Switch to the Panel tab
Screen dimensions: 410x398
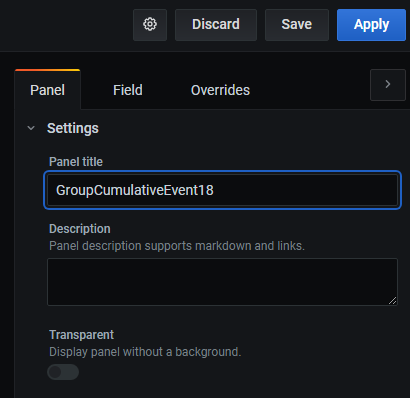pos(47,90)
